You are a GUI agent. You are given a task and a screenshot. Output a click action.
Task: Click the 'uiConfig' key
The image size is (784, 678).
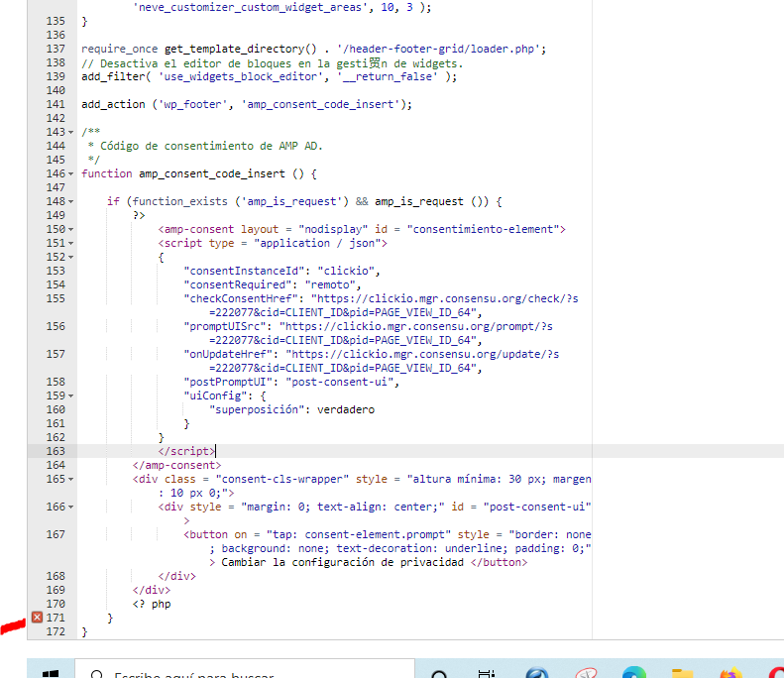[215, 396]
